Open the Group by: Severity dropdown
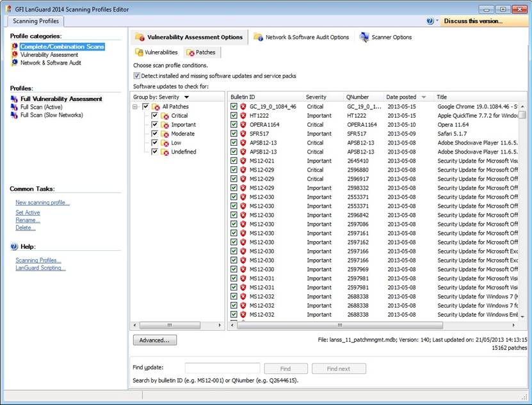Image resolution: width=532 pixels, height=405 pixels. pos(186,97)
